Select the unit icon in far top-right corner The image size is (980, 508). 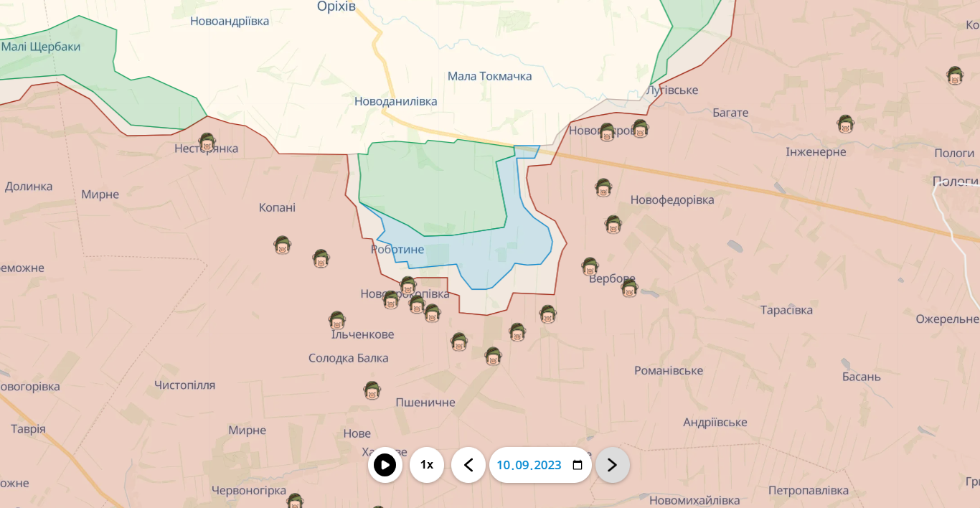(955, 75)
